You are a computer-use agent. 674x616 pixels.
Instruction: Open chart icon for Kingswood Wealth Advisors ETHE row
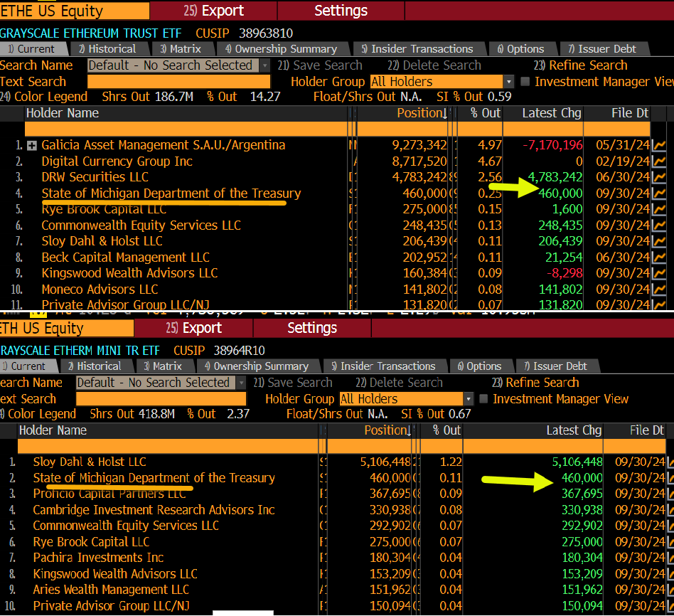659,273
